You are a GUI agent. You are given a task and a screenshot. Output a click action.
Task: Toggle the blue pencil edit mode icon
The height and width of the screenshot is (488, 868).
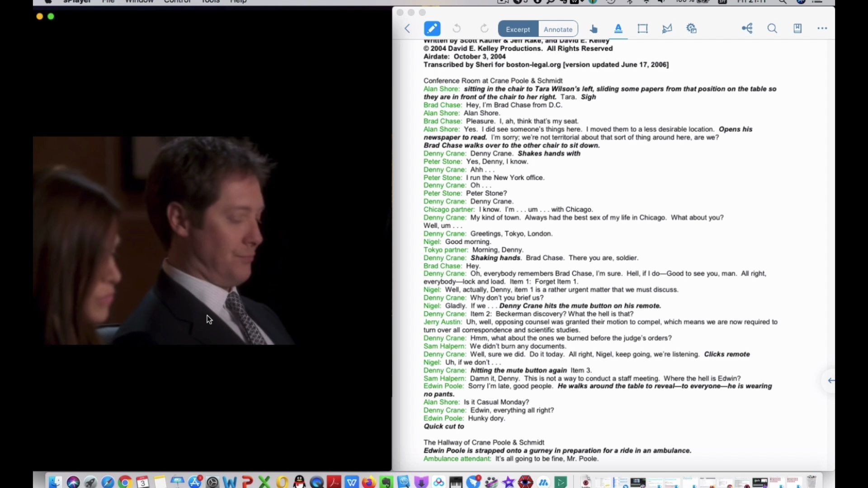point(432,28)
